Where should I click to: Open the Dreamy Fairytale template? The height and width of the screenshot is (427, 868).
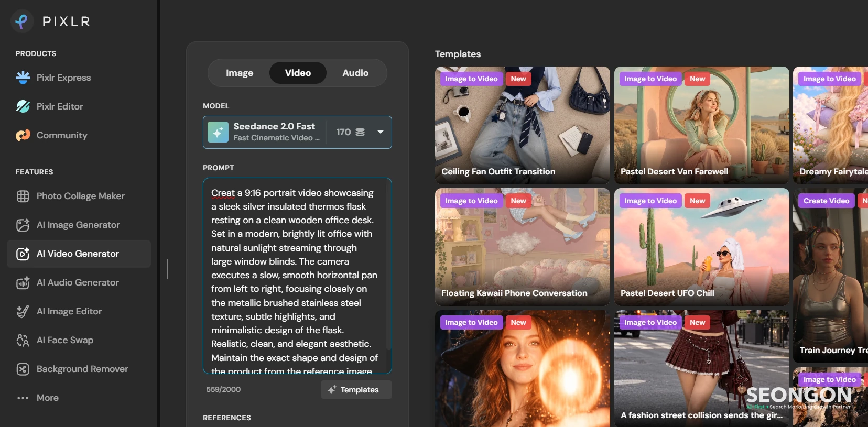(830, 125)
